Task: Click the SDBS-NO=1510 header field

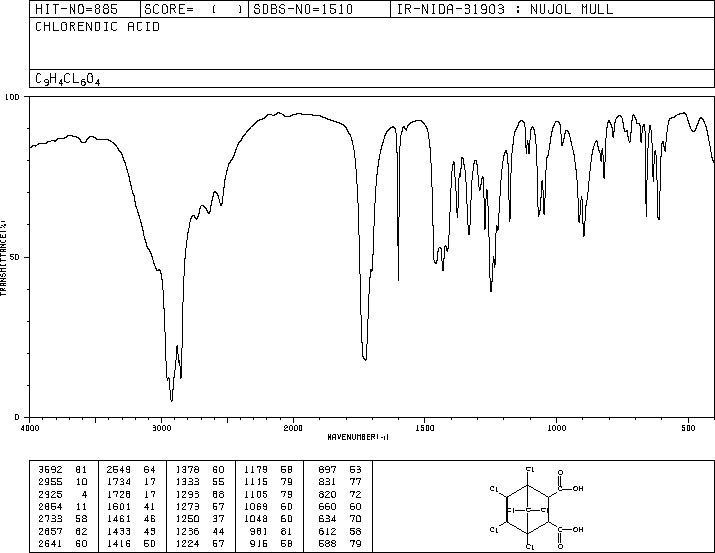Action: (319, 9)
